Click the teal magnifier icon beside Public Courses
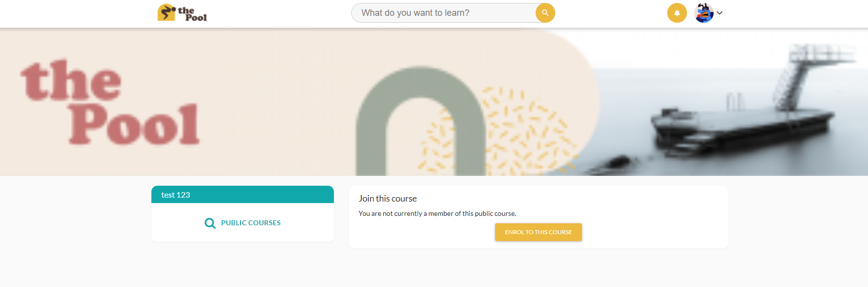This screenshot has width=868, height=287. tap(210, 223)
